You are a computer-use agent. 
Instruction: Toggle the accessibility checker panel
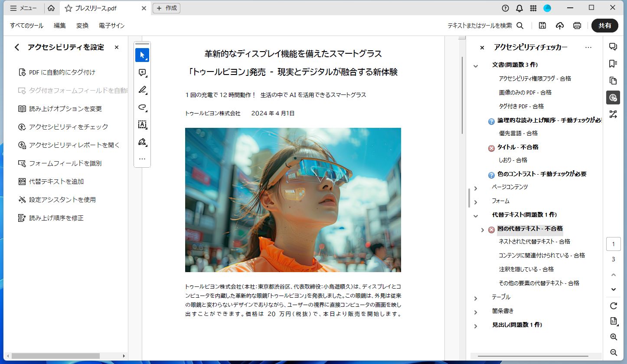(613, 97)
